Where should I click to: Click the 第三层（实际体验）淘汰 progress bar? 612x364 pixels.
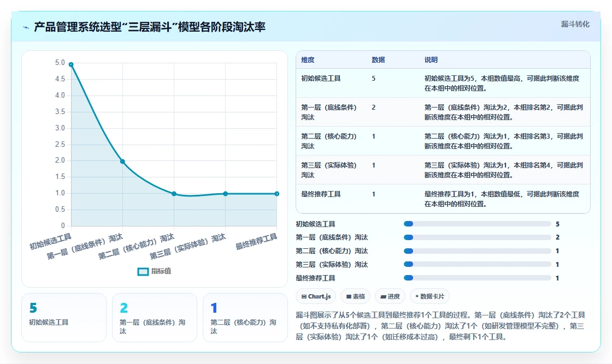(478, 264)
